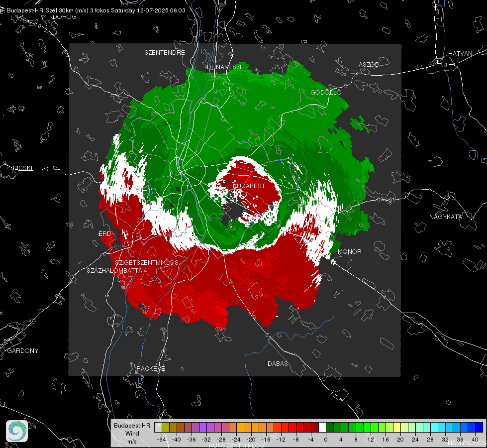Click the BICSKE town label
The image size is (487, 448).
(23, 168)
